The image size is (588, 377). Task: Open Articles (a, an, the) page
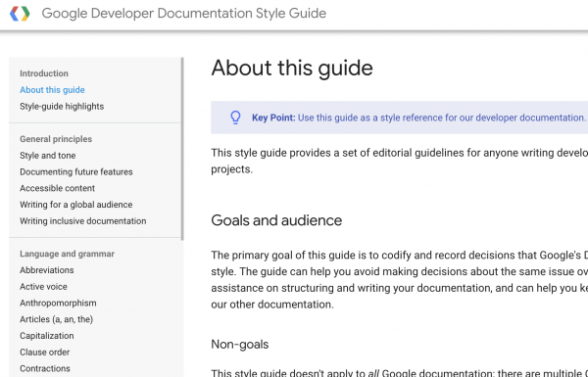coord(56,319)
